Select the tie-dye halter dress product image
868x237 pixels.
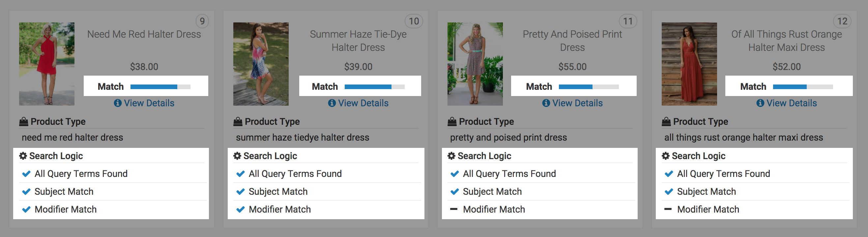tap(261, 64)
